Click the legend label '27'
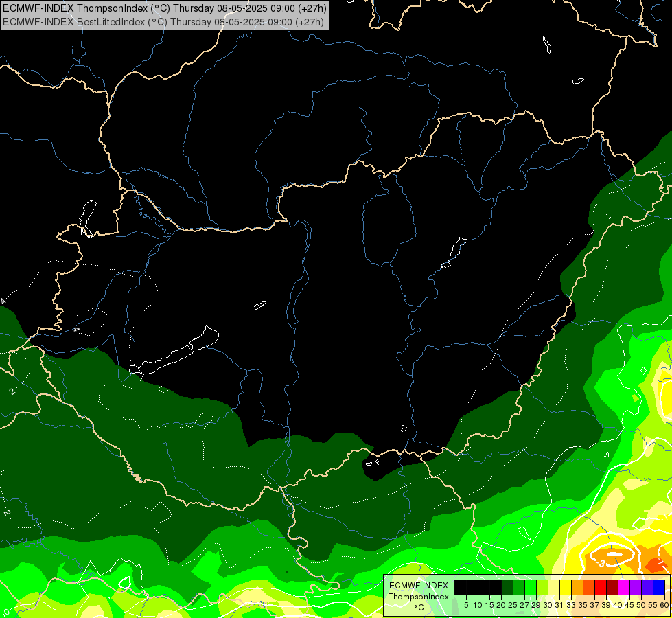This screenshot has width=672, height=618. [x=524, y=605]
